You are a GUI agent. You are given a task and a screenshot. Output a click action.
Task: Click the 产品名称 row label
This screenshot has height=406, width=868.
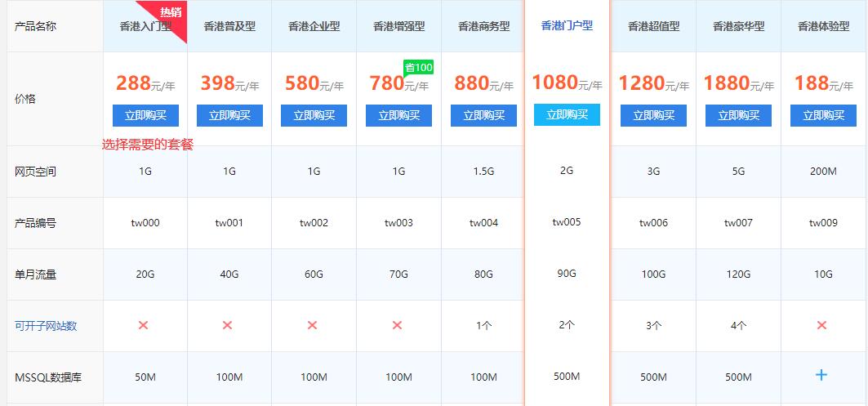click(x=35, y=26)
